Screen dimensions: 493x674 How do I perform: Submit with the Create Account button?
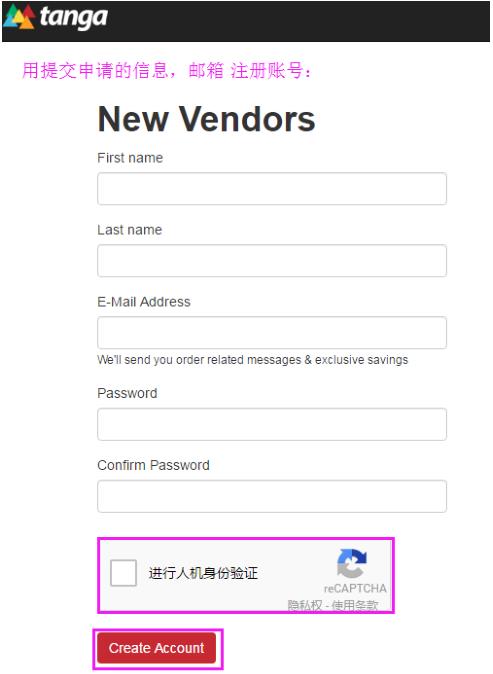(156, 648)
